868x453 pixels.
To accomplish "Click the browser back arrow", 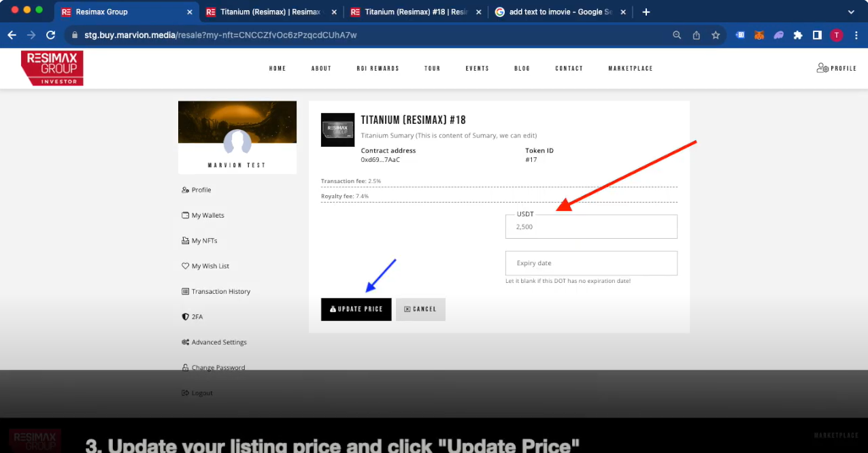I will pos(12,35).
